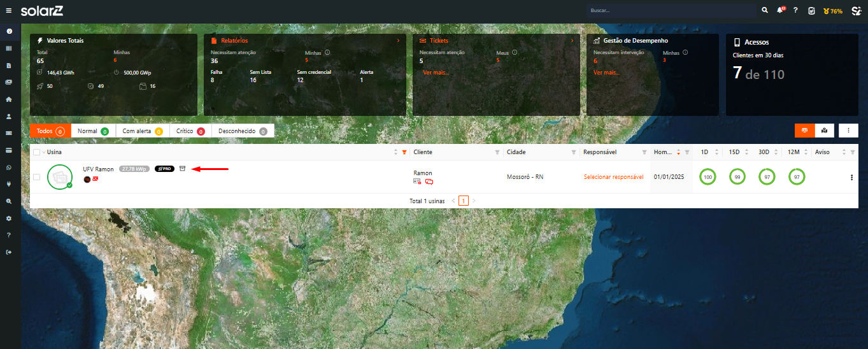Click the archive box icon beside UFV Ramon
Viewport: 868px width, 349px height.
click(182, 169)
